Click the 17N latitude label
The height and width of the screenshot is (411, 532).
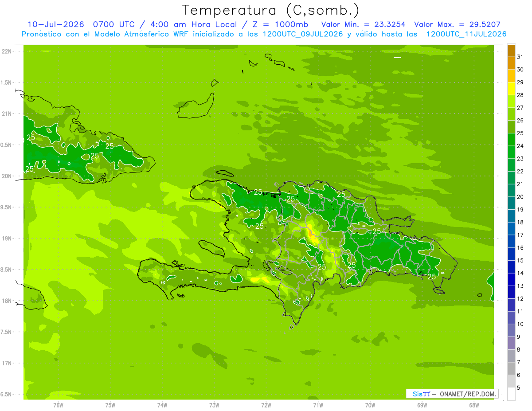[6, 363]
